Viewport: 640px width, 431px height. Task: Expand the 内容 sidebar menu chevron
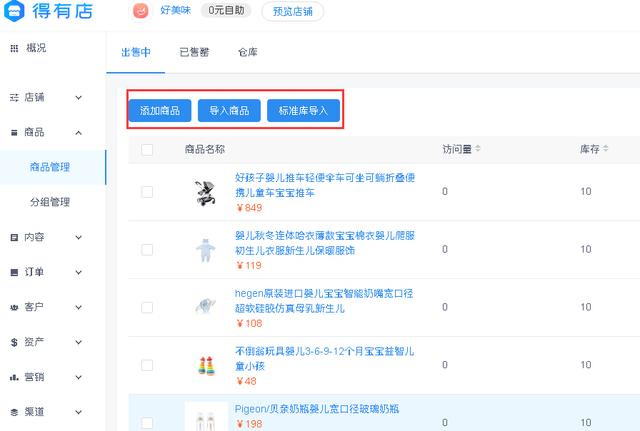tap(79, 238)
